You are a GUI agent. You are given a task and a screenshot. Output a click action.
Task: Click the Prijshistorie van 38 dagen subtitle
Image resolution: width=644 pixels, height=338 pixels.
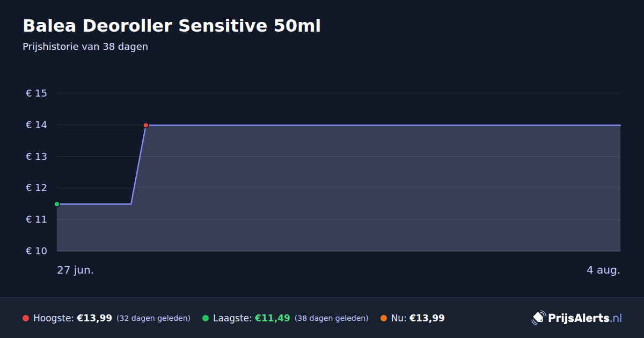pyautogui.click(x=85, y=47)
